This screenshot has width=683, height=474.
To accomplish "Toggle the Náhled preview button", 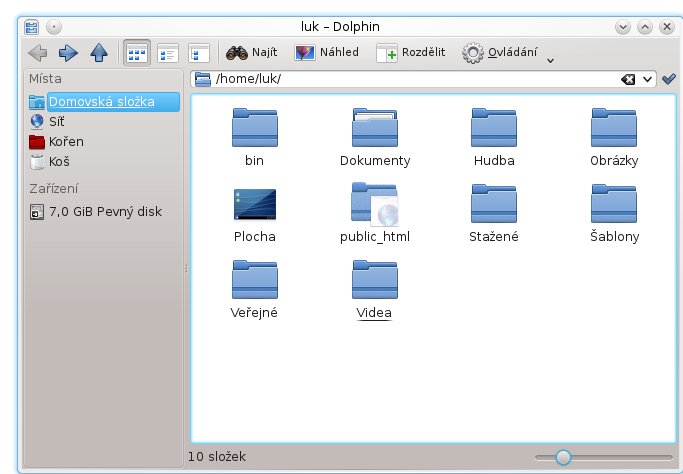I will (x=327, y=52).
